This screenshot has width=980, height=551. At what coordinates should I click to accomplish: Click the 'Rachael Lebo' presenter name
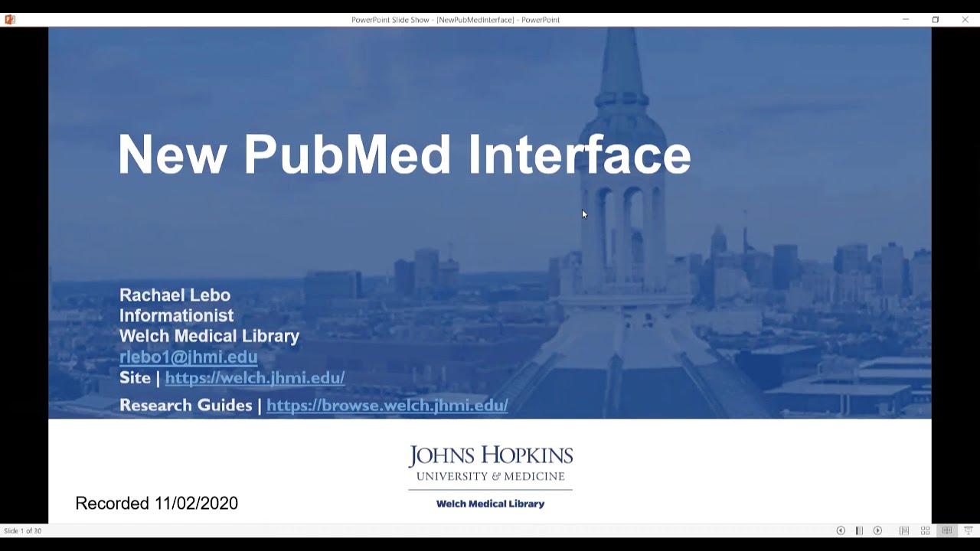[175, 295]
